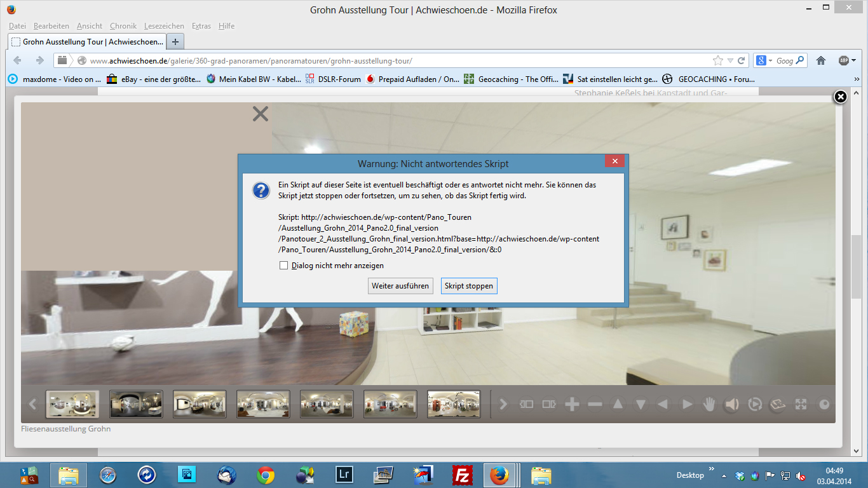Open the Chronik menu
This screenshot has height=488, width=868.
[123, 26]
